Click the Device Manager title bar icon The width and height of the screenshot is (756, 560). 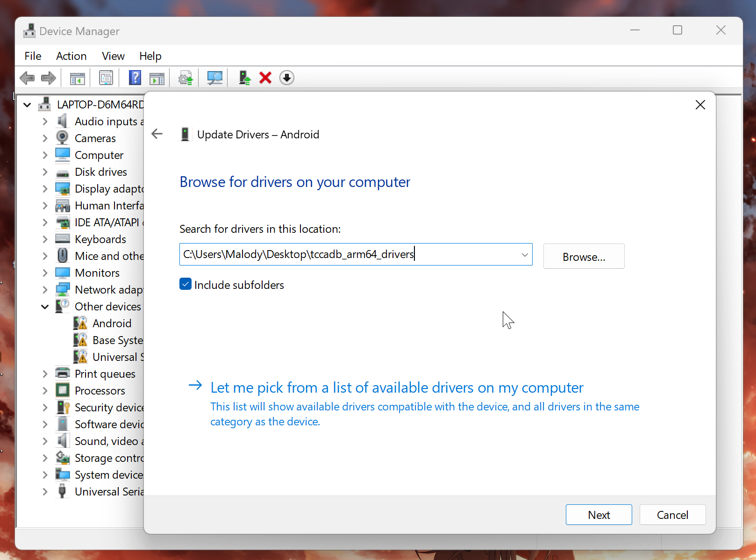(29, 31)
